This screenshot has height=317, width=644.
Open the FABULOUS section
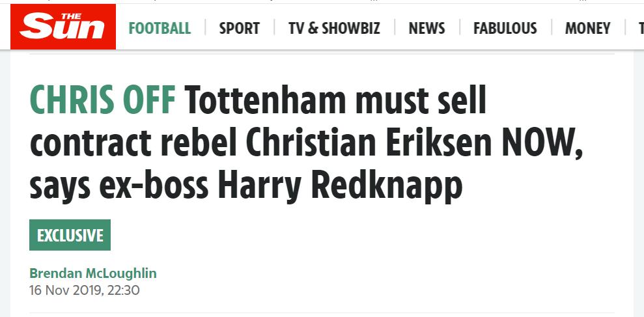click(505, 29)
